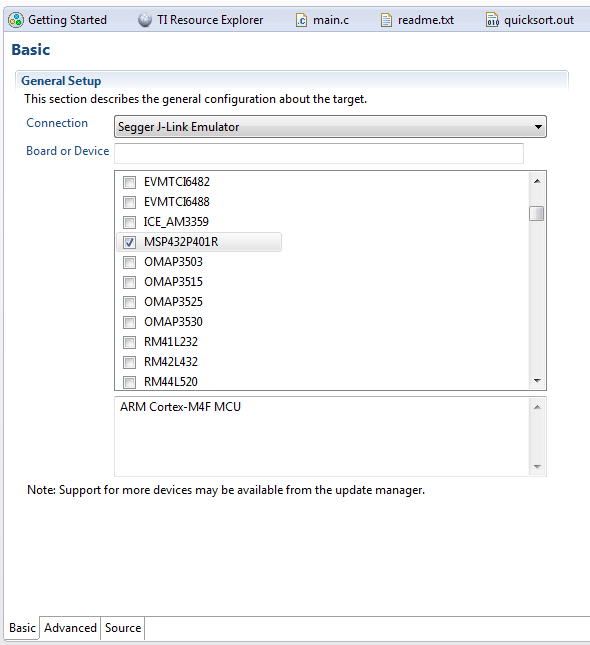590x645 pixels.
Task: Click device list scroll up arrow
Action: (x=537, y=181)
